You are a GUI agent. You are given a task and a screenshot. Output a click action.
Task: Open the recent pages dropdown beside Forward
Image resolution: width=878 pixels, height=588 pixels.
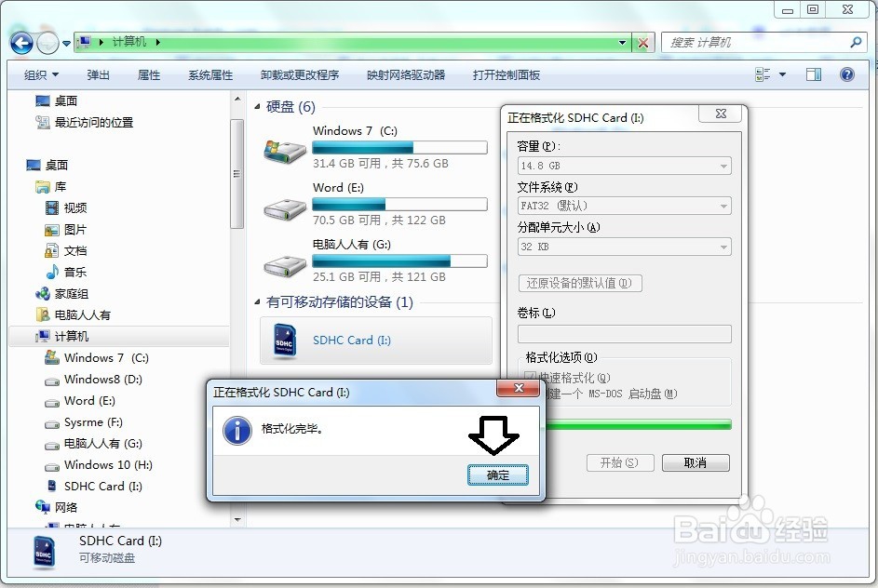pyautogui.click(x=66, y=43)
